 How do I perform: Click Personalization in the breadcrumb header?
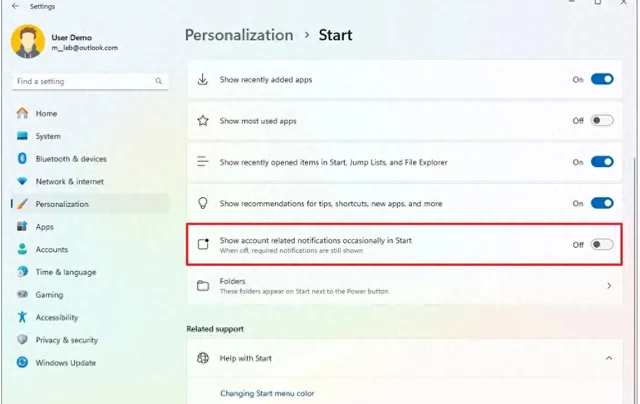(x=239, y=35)
